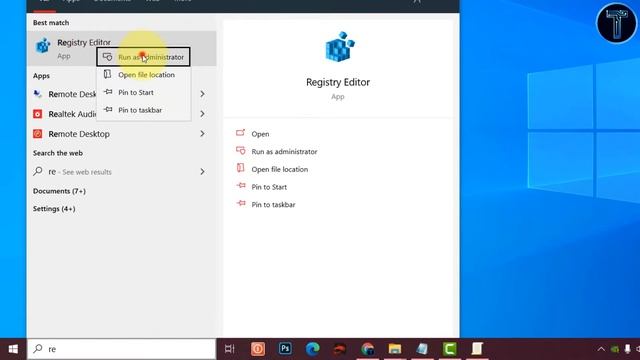Open File Explorer from the taskbar

[395, 349]
